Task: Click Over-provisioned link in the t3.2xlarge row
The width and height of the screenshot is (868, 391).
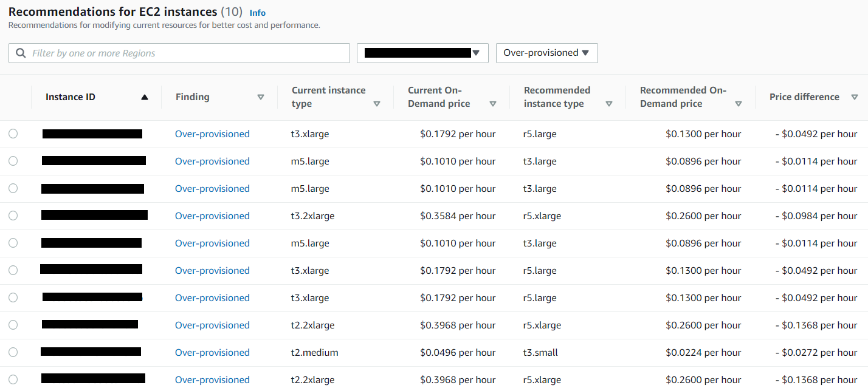Action: click(x=212, y=216)
